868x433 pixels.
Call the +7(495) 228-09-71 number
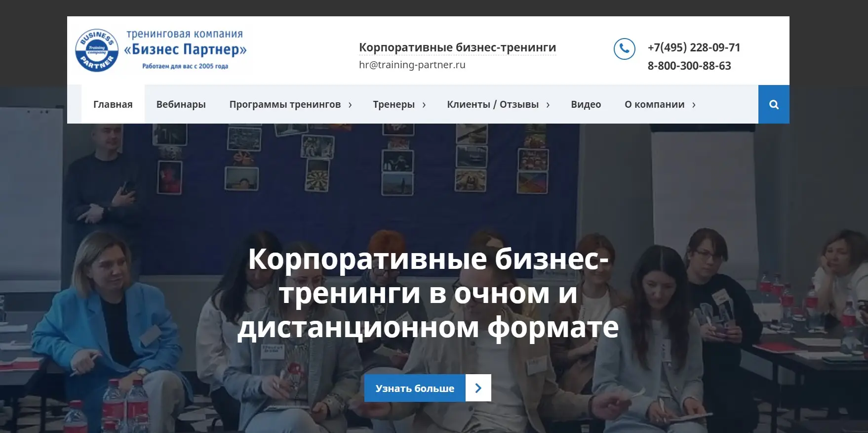[x=694, y=47]
